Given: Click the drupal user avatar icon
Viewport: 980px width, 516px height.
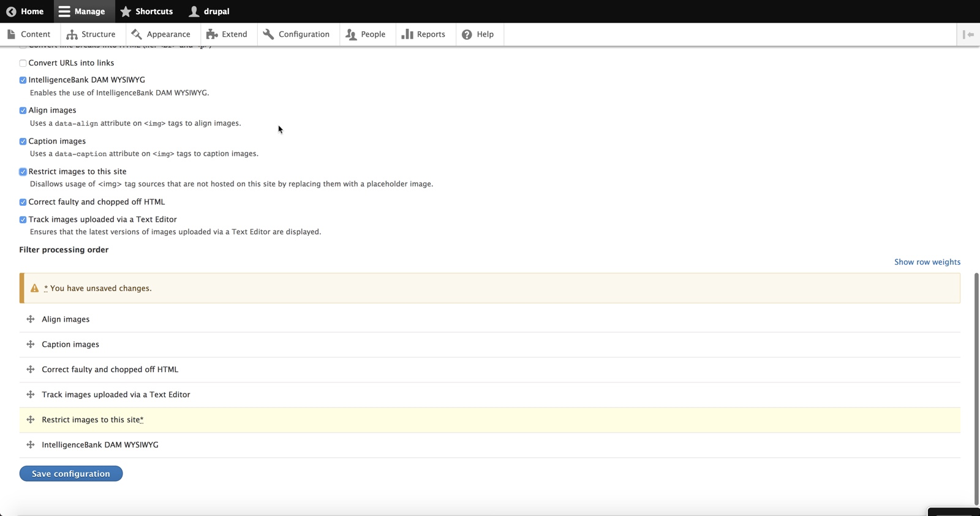Looking at the screenshot, I should coord(194,12).
